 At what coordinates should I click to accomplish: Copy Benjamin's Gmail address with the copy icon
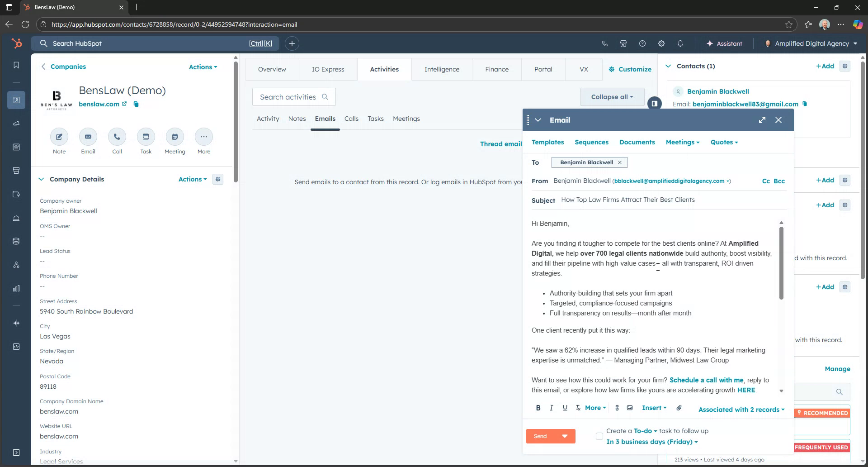(806, 104)
